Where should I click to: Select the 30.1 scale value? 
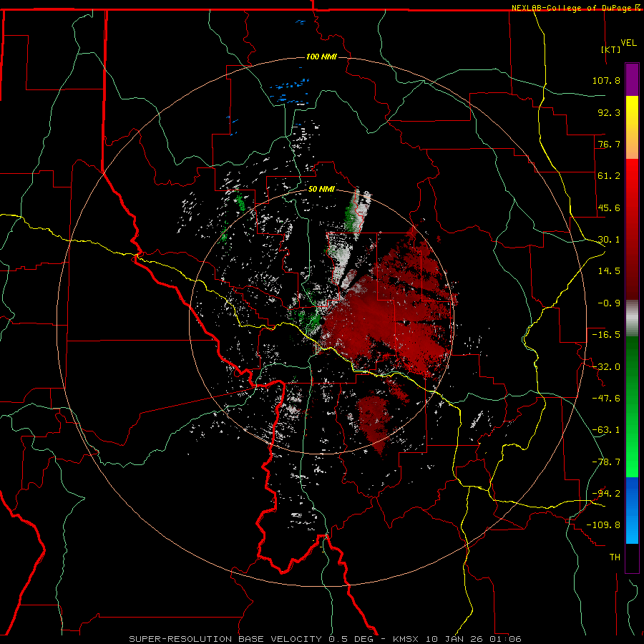(609, 240)
